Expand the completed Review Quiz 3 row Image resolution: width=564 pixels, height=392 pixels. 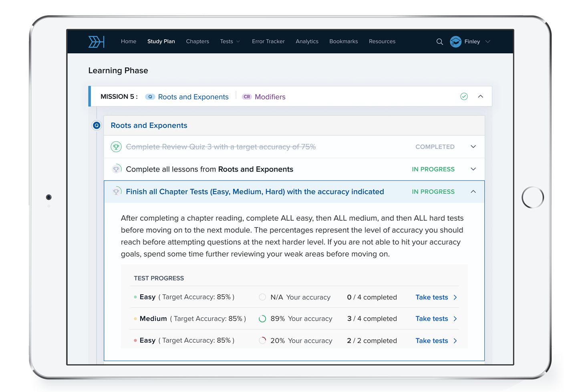(x=473, y=147)
